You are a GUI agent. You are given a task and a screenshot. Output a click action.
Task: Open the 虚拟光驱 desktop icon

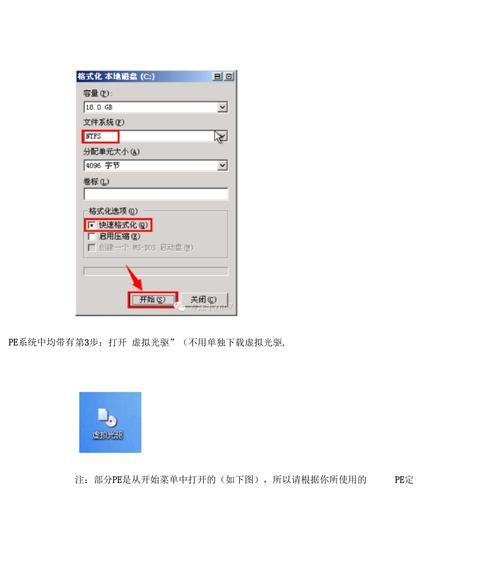click(x=108, y=424)
